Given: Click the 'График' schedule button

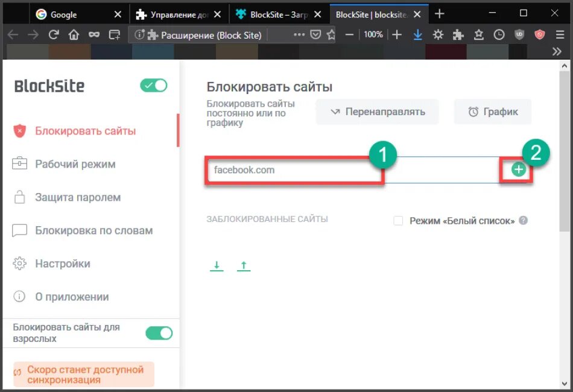Looking at the screenshot, I should [x=493, y=112].
